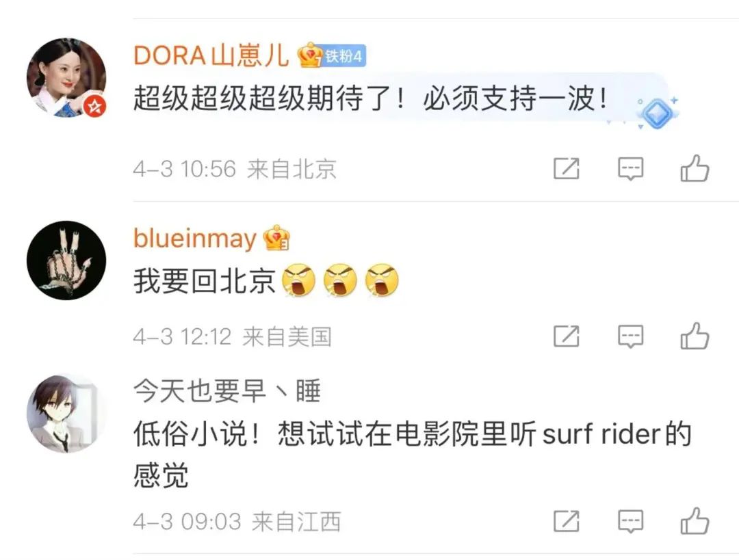Repost the 低俗小说 comment

(x=566, y=522)
